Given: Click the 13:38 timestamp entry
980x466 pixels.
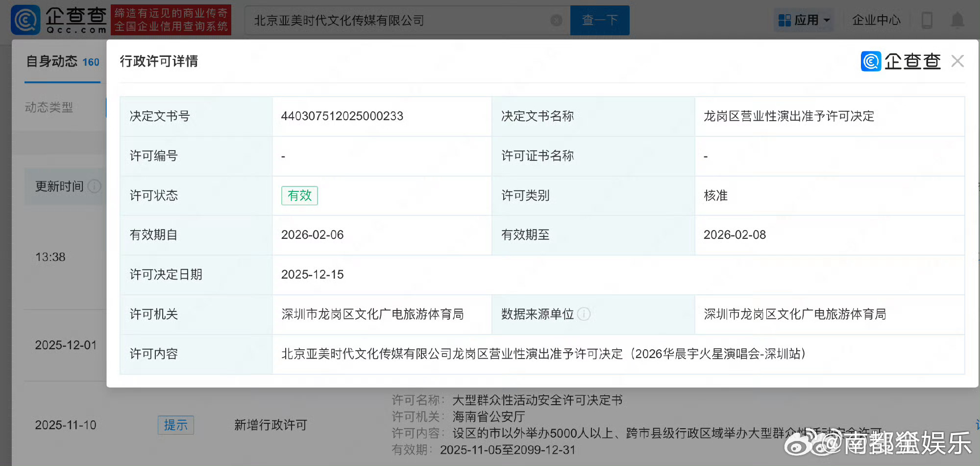Looking at the screenshot, I should pyautogui.click(x=49, y=257).
